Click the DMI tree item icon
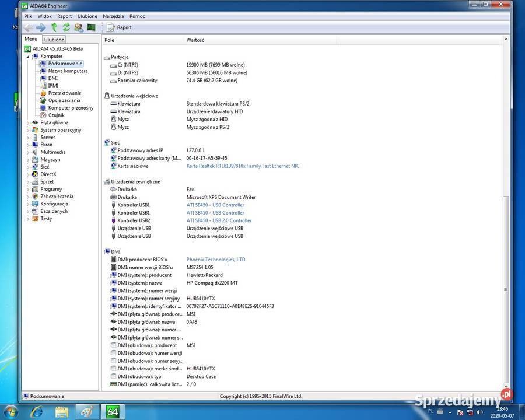525x420 pixels. coord(43,78)
